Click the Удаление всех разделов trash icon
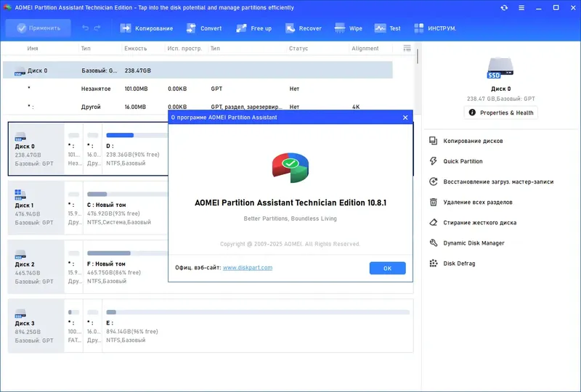Screen dimensions: 581x392 click(433, 202)
